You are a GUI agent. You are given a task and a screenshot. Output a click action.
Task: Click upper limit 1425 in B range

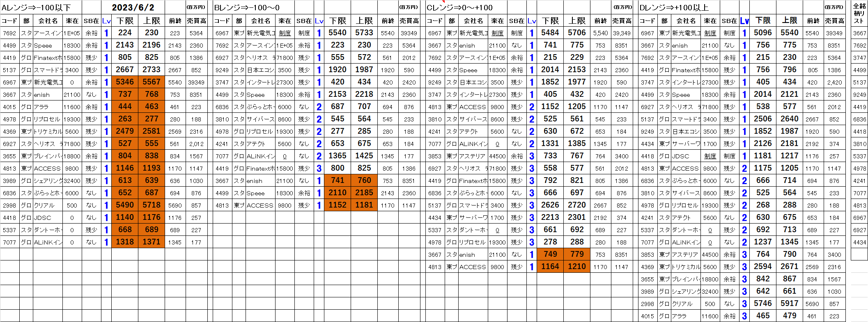[364, 156]
